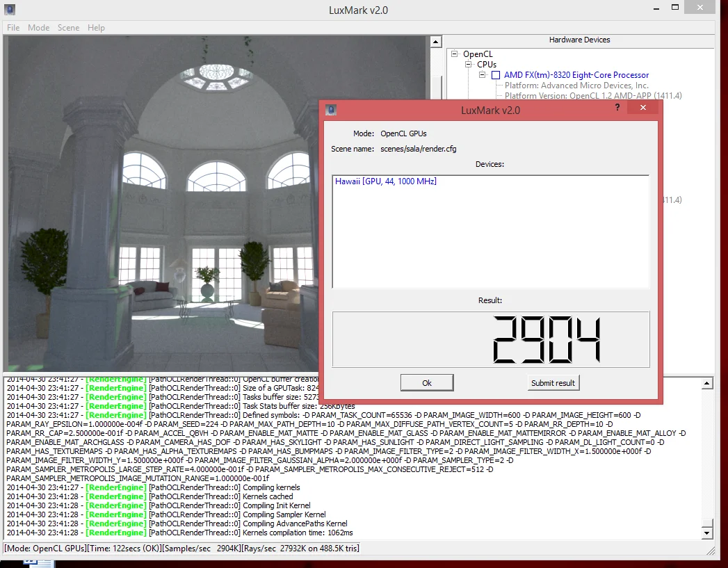Maximize the LuxMark main window

coord(675,8)
